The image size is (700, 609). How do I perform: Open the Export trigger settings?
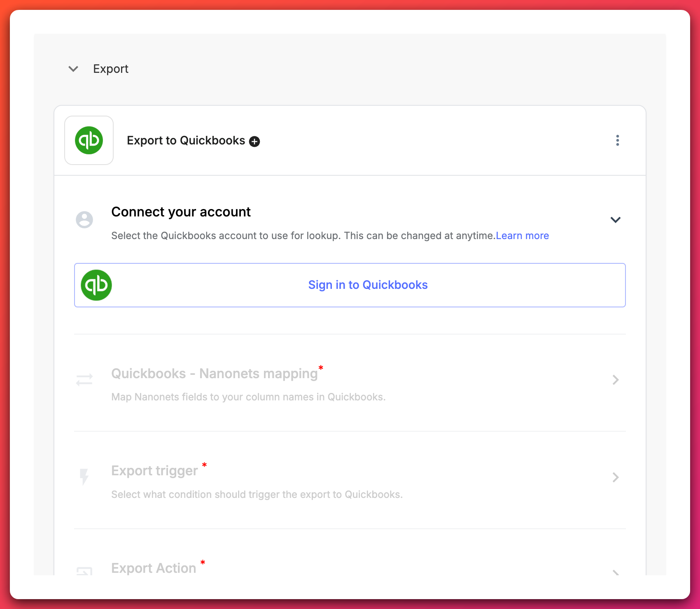point(615,477)
